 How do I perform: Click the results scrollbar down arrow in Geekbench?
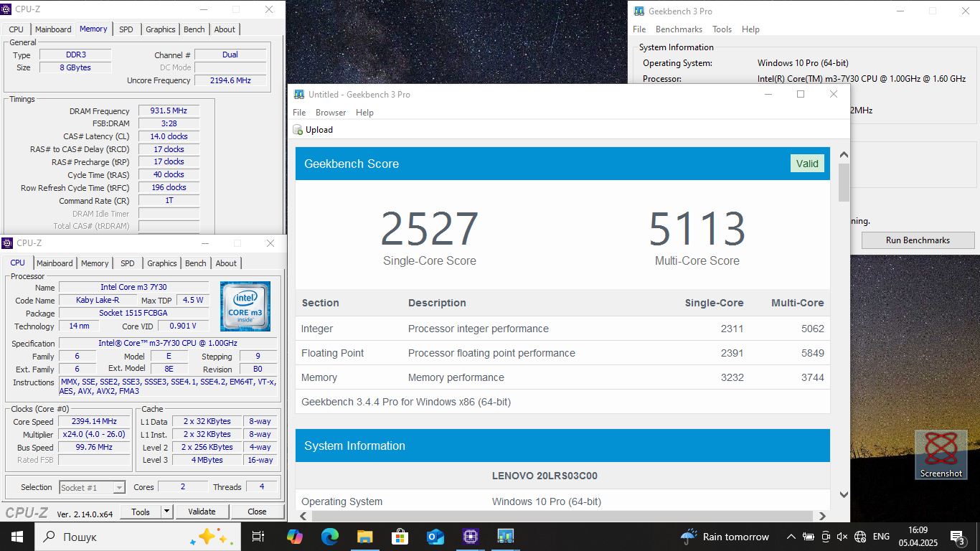[x=844, y=494]
